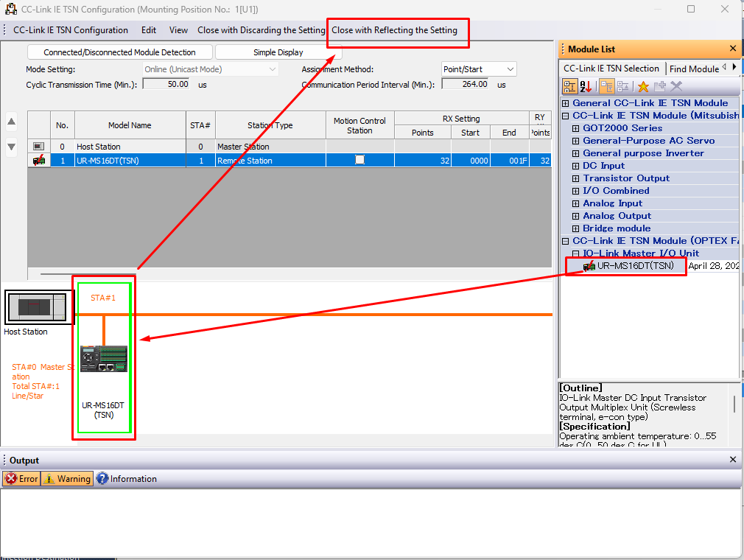Check the Motion Control Station box for UR-MS16DT(TSN)
The height and width of the screenshot is (560, 744).
359,160
